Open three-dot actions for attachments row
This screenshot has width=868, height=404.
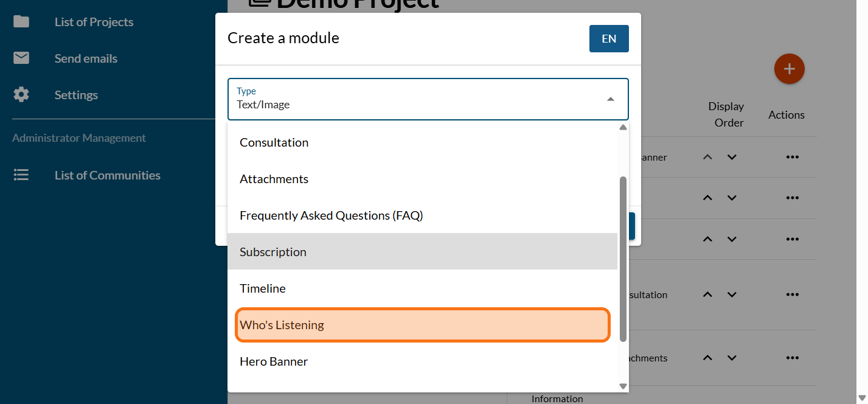click(791, 358)
